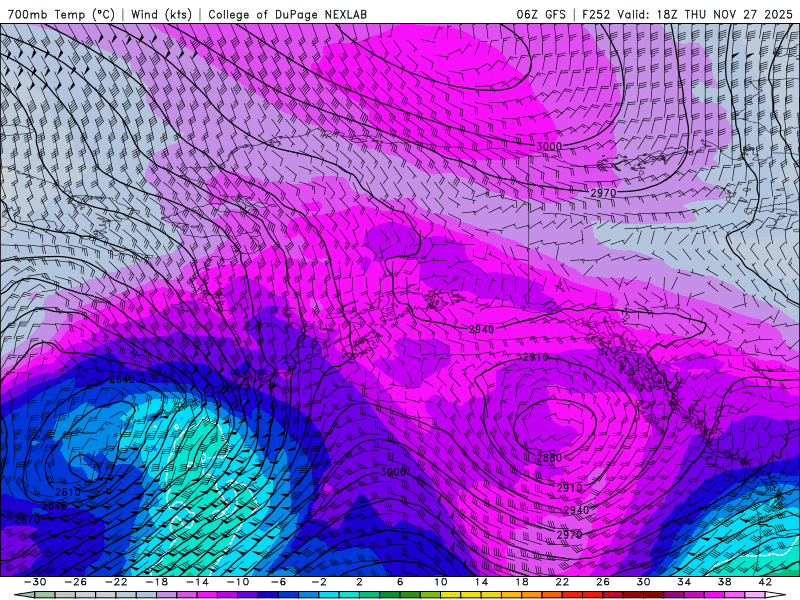Click the -10 color scale label
Screen dimensions: 800x600
(x=238, y=582)
